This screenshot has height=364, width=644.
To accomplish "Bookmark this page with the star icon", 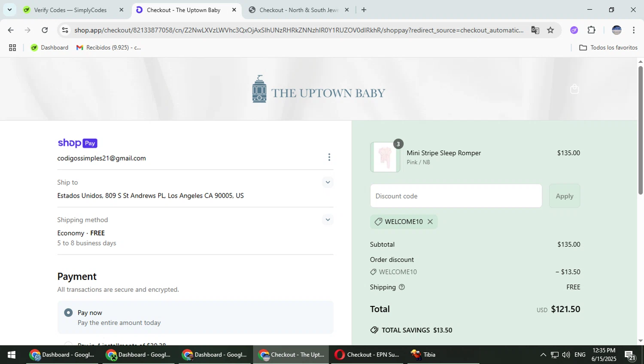I will [x=550, y=30].
